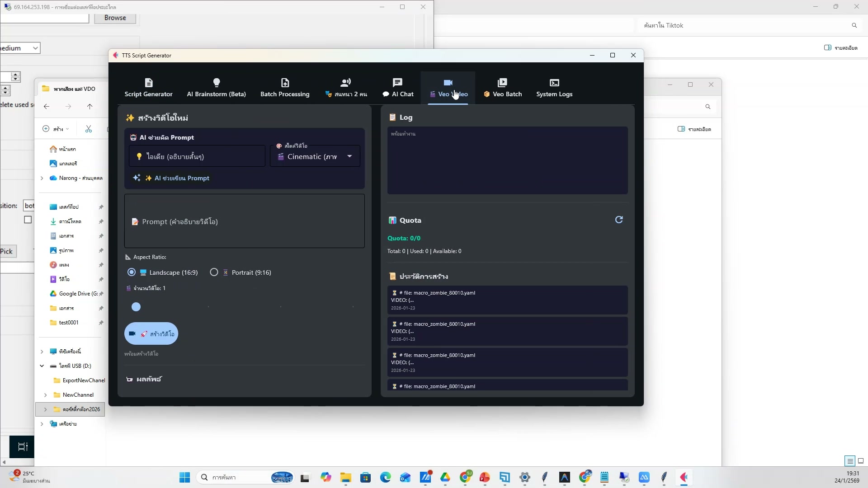This screenshot has height=488, width=868.
Task: Expand the NewChannel folder in tree
Action: pyautogui.click(x=46, y=395)
